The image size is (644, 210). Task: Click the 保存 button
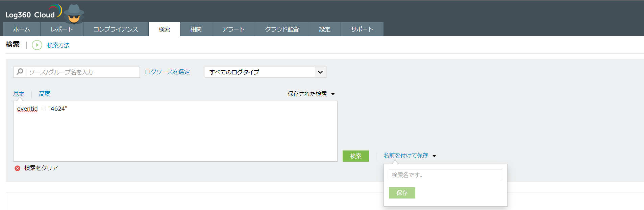click(402, 193)
